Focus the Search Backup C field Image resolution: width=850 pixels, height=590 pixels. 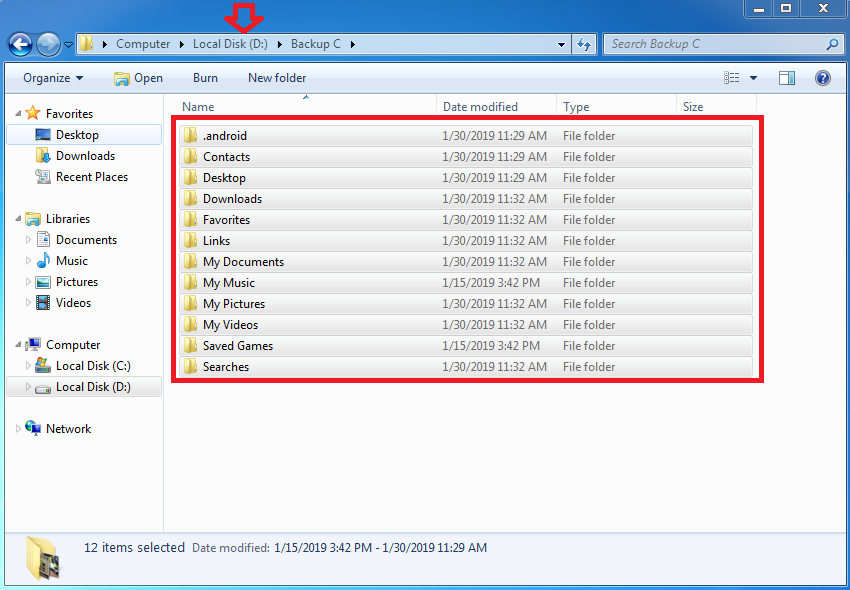pyautogui.click(x=723, y=44)
